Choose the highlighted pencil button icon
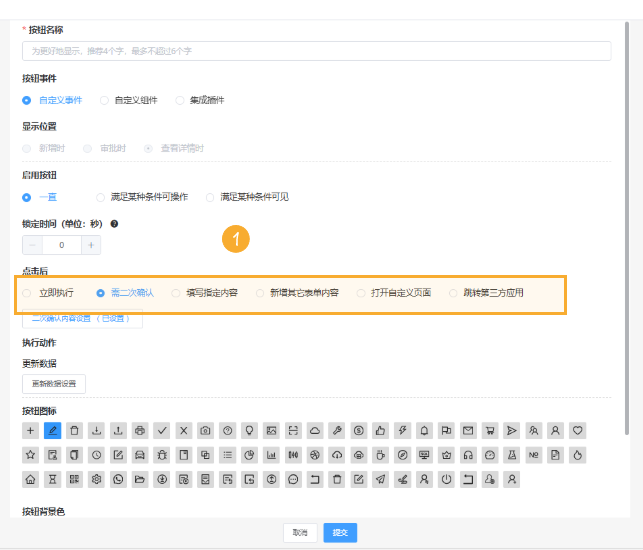This screenshot has height=550, width=643. click(52, 431)
